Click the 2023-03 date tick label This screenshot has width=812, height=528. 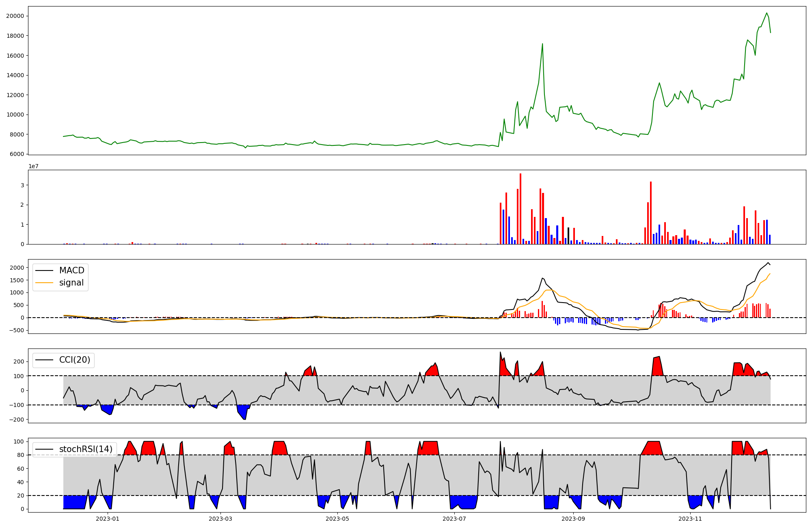220,519
